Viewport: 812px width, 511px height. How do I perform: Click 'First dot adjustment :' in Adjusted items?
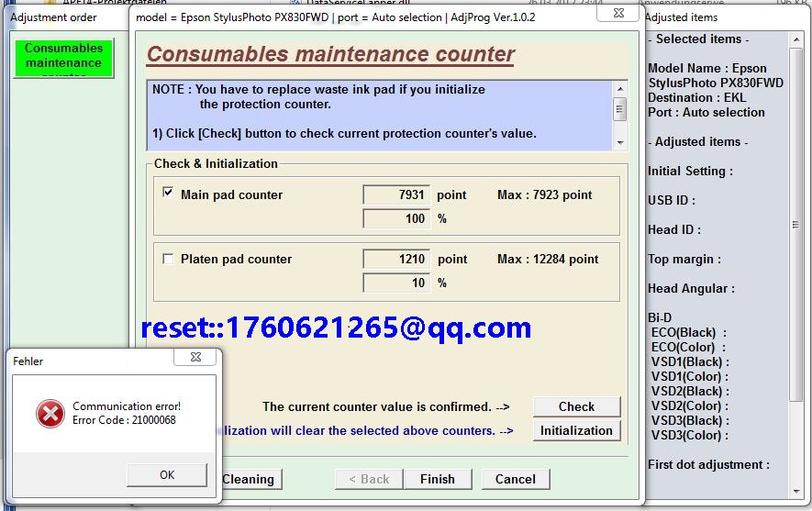click(708, 465)
